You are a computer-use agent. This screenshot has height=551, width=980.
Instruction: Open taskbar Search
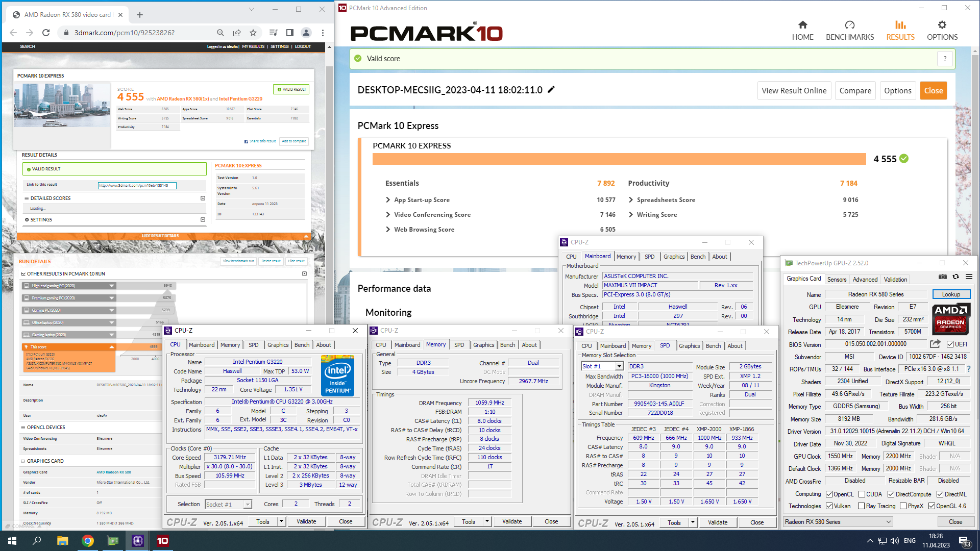37,541
